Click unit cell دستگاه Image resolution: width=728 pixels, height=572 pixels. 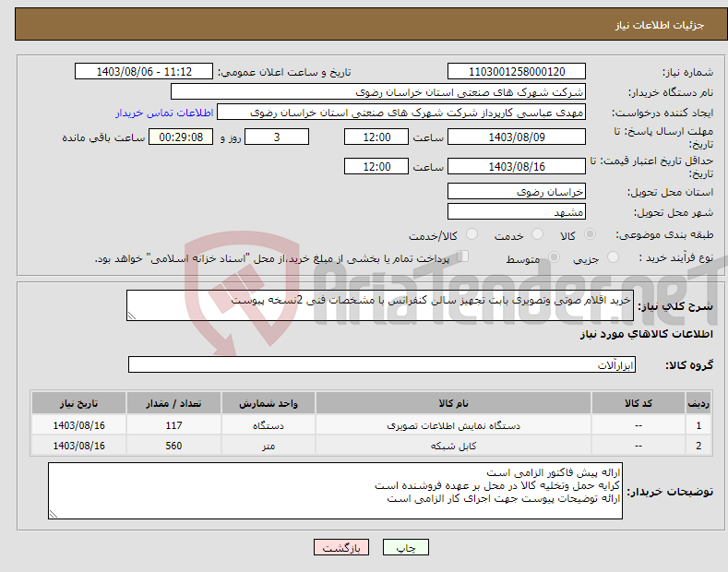[x=269, y=425]
